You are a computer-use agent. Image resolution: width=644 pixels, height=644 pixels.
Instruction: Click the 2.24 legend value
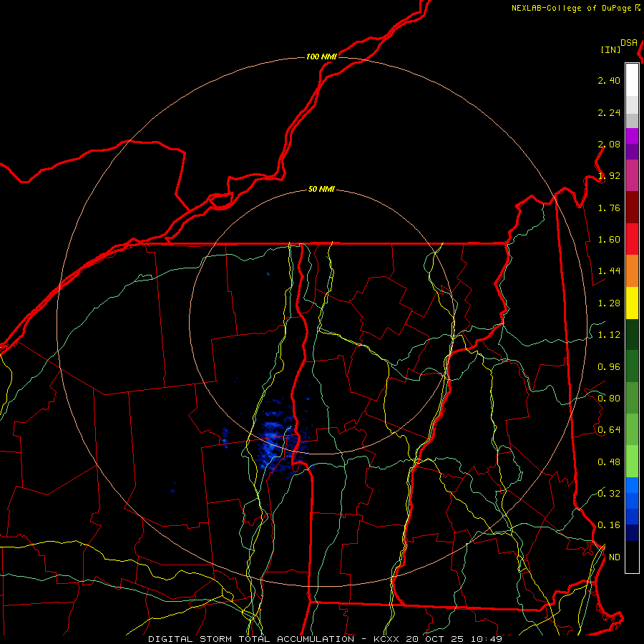609,112
